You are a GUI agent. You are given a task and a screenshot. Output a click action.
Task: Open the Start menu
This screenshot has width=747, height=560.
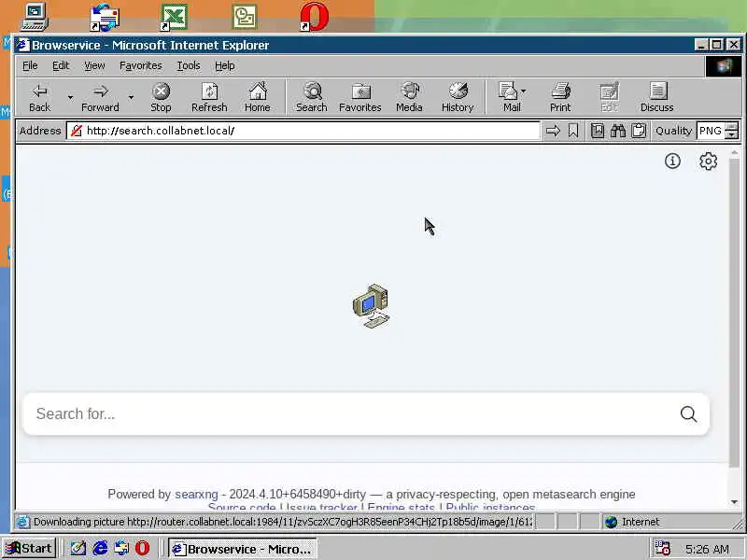(30, 549)
